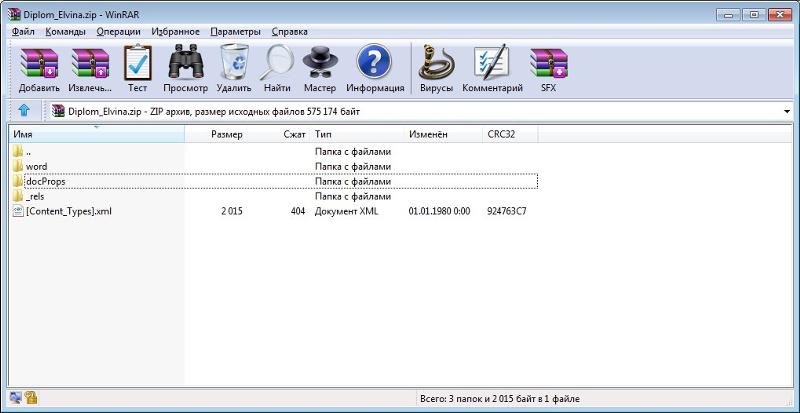Click the WinRAR icon in address bar

point(59,111)
